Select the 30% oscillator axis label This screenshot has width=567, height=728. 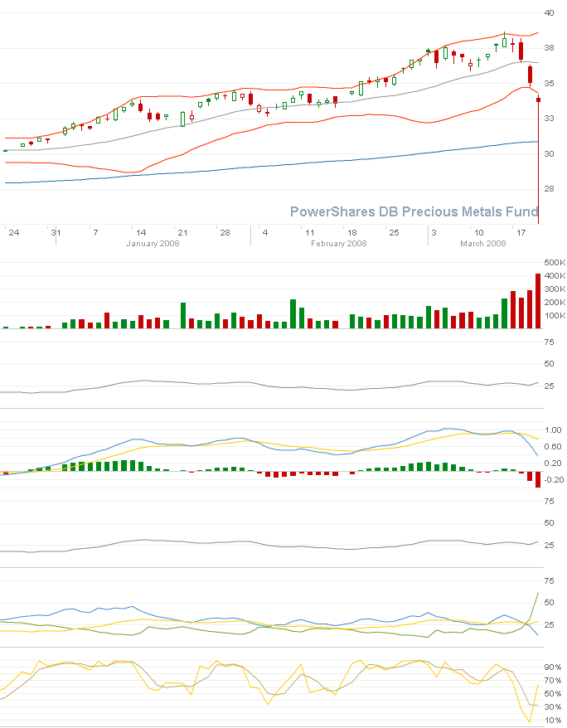[553, 707]
